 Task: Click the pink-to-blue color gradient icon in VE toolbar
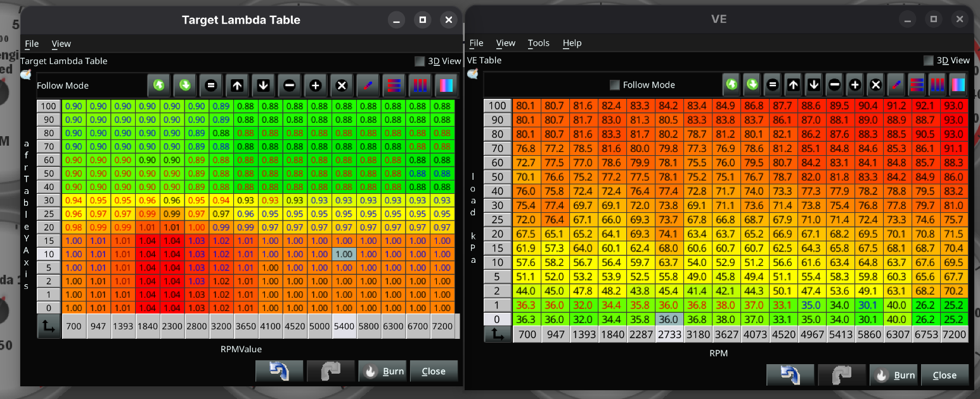click(x=958, y=84)
